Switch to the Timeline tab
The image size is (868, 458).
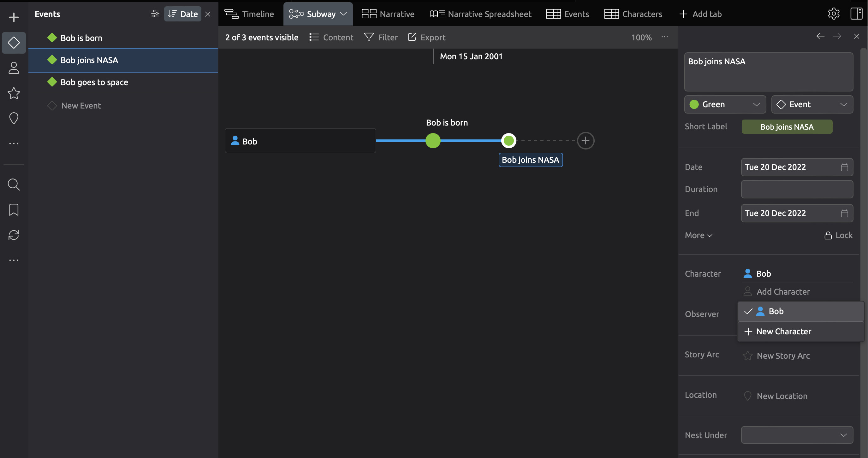click(249, 14)
